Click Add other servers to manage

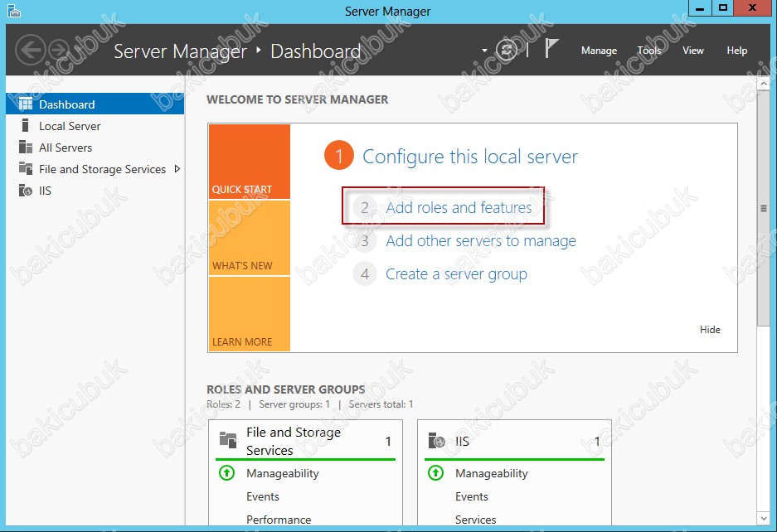481,241
